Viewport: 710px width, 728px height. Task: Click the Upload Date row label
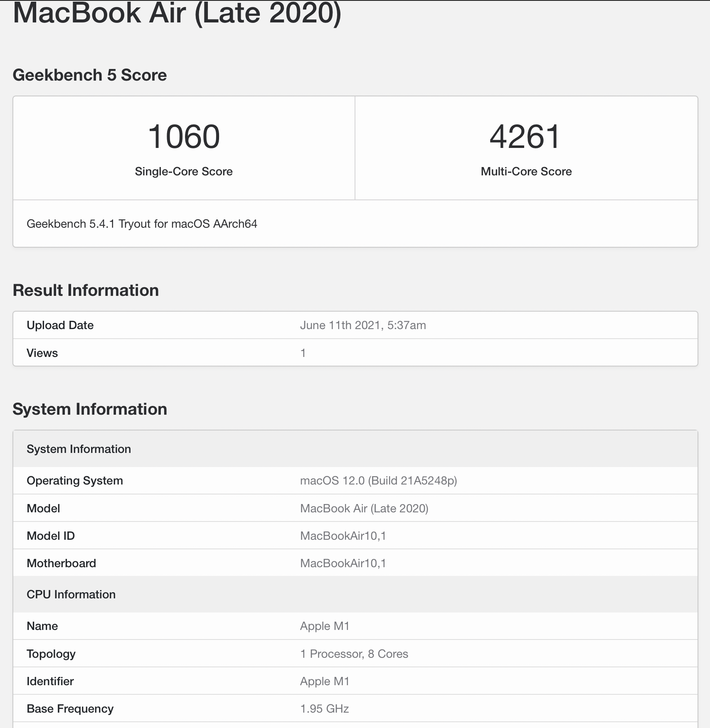tap(60, 325)
